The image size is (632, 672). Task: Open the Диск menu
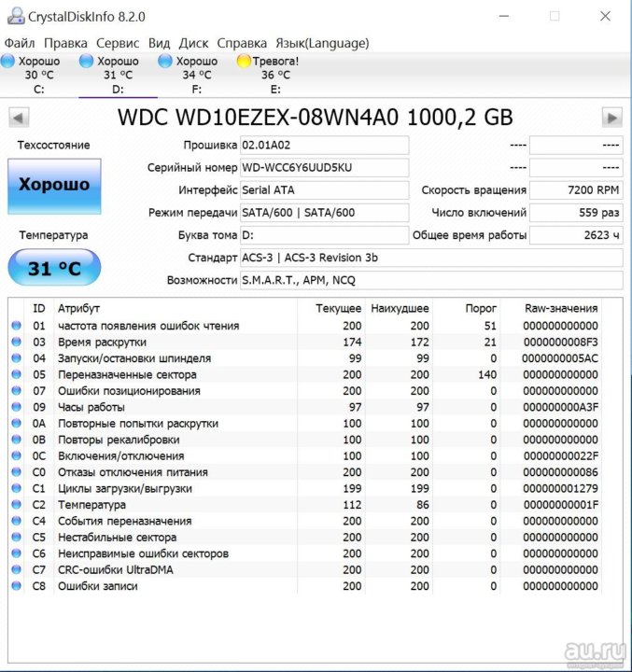pyautogui.click(x=193, y=43)
